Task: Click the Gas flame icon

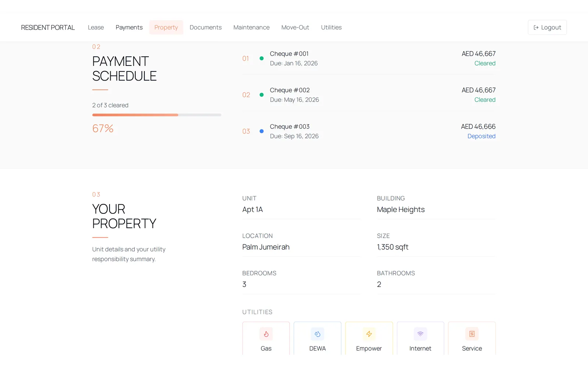Action: click(266, 334)
